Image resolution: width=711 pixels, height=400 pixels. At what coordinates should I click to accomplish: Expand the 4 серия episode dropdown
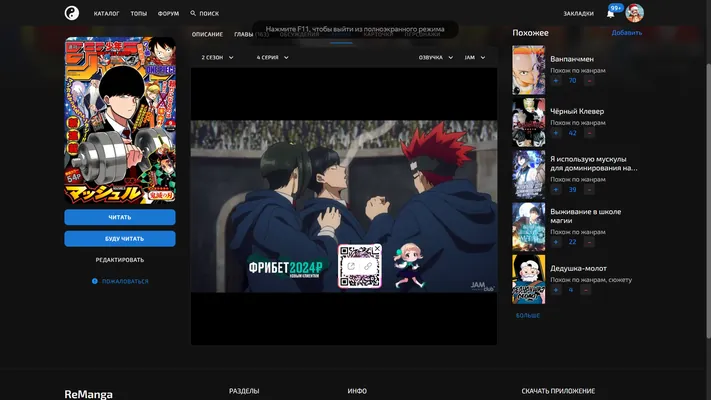(273, 58)
